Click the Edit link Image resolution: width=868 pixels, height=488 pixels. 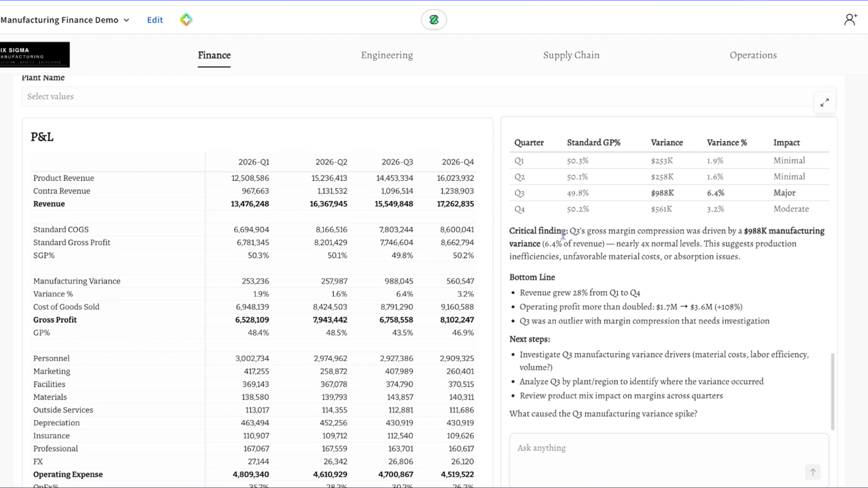155,20
